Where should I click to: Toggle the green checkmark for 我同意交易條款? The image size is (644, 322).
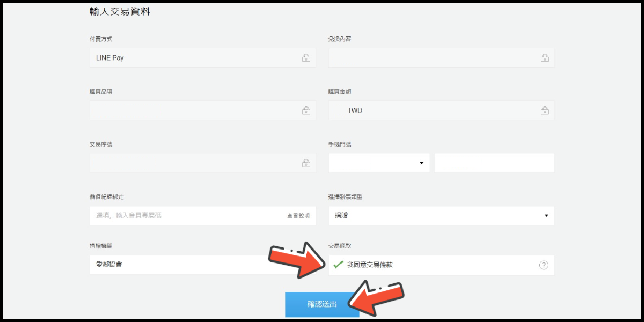click(x=338, y=265)
